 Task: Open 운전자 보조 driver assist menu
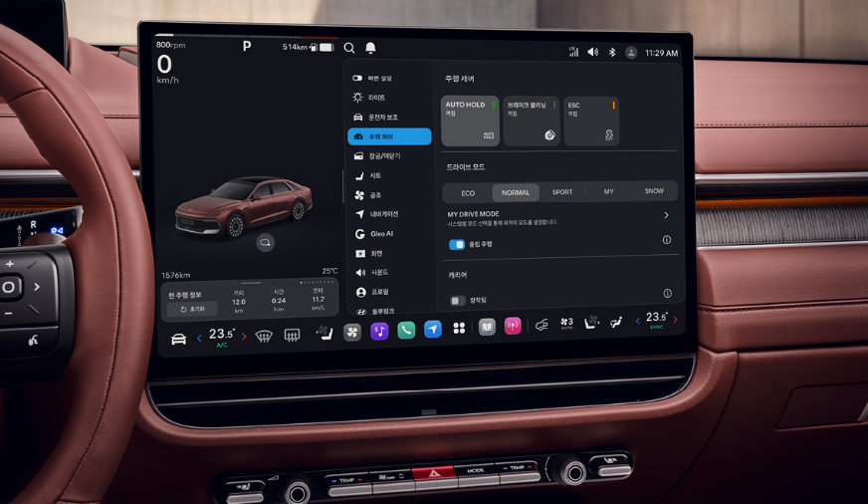390,118
